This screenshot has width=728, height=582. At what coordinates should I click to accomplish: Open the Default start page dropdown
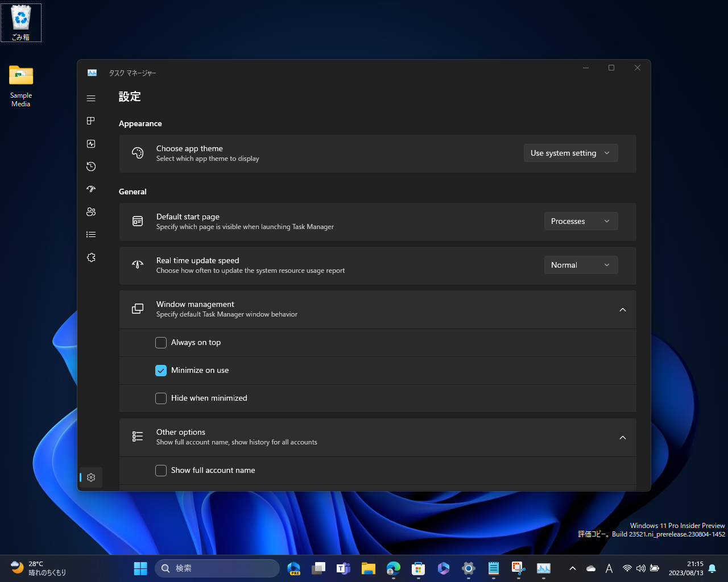(x=581, y=221)
